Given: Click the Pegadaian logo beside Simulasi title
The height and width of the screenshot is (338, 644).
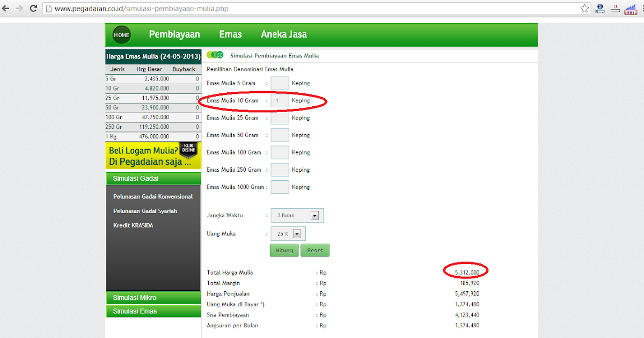Looking at the screenshot, I should pyautogui.click(x=215, y=55).
